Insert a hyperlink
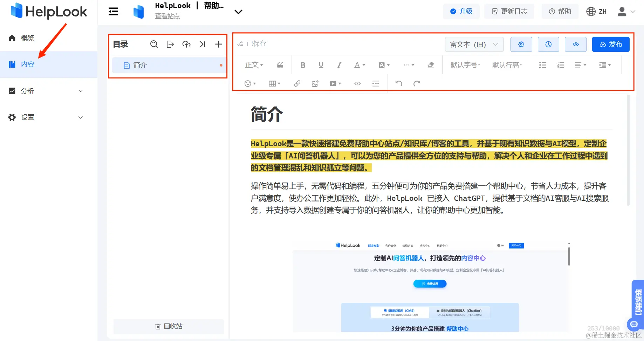644x341 pixels. click(297, 83)
